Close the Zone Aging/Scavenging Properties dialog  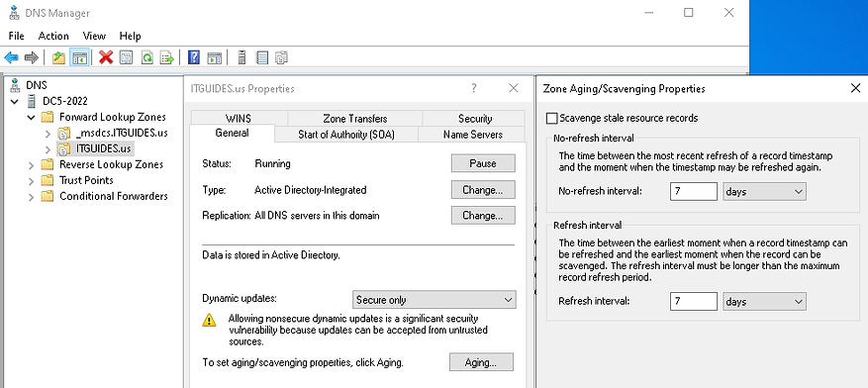tap(856, 88)
